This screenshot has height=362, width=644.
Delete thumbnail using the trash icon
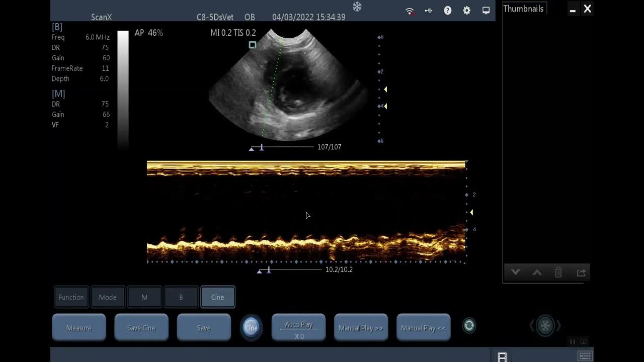(x=558, y=273)
